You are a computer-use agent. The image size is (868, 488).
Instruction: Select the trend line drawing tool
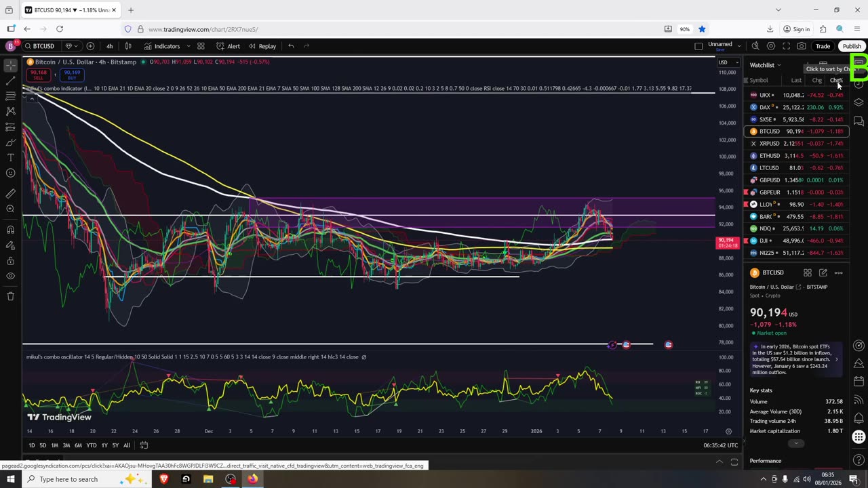(11, 81)
